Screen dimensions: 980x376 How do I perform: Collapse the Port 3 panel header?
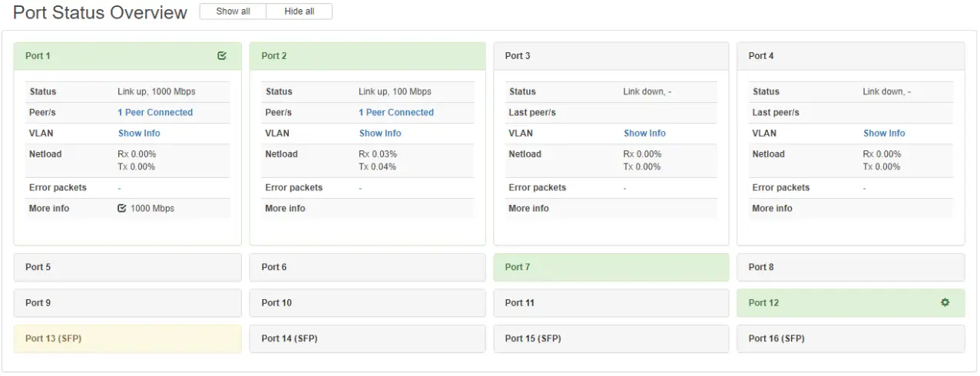[611, 56]
